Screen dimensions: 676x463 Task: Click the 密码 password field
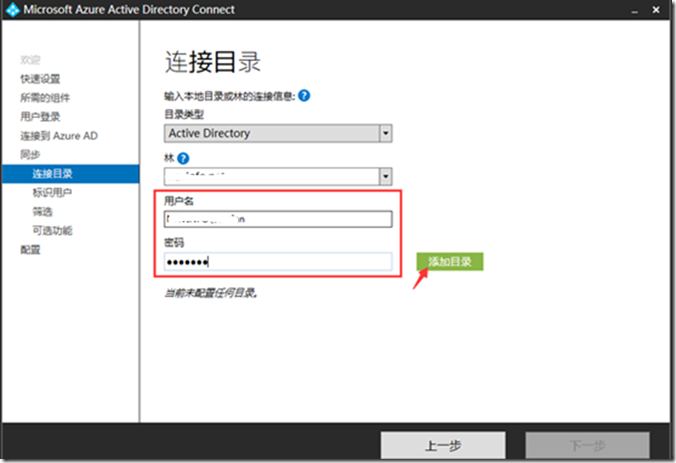pyautogui.click(x=278, y=262)
